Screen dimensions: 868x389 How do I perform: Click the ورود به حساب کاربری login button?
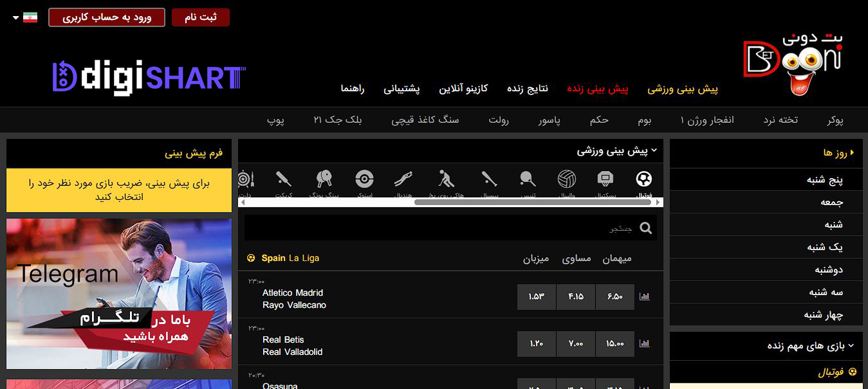tap(107, 17)
